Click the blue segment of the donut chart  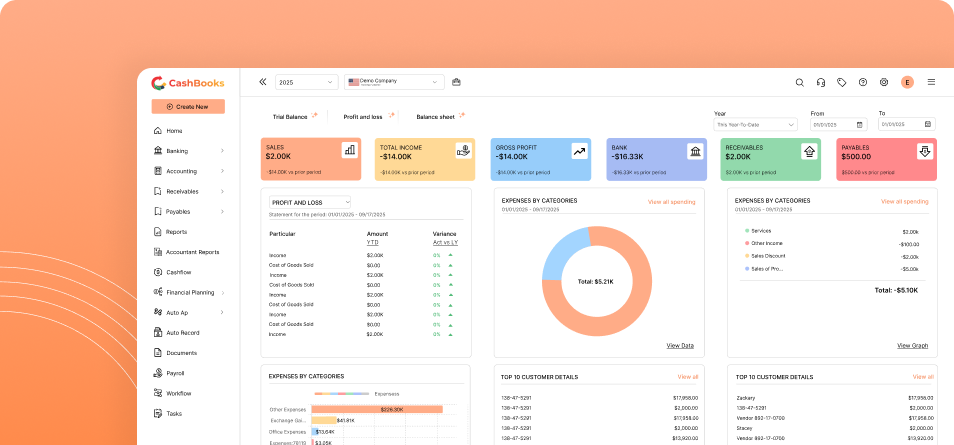click(x=563, y=254)
